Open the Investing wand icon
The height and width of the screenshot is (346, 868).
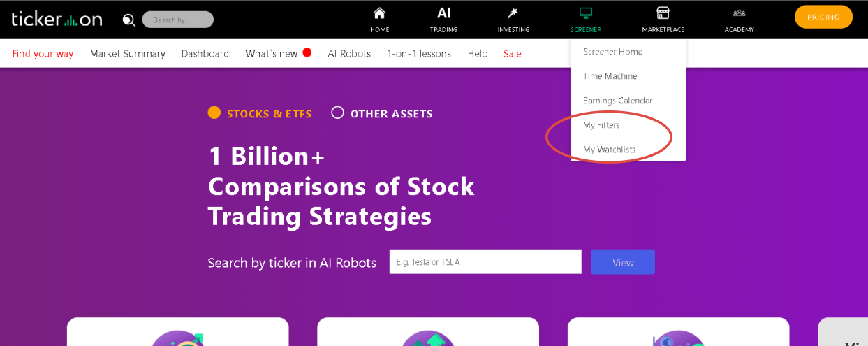513,13
